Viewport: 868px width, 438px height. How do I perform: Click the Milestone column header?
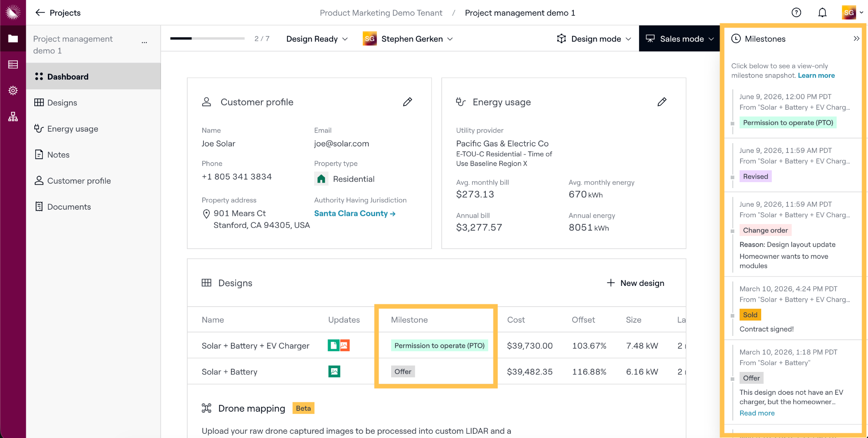click(409, 320)
